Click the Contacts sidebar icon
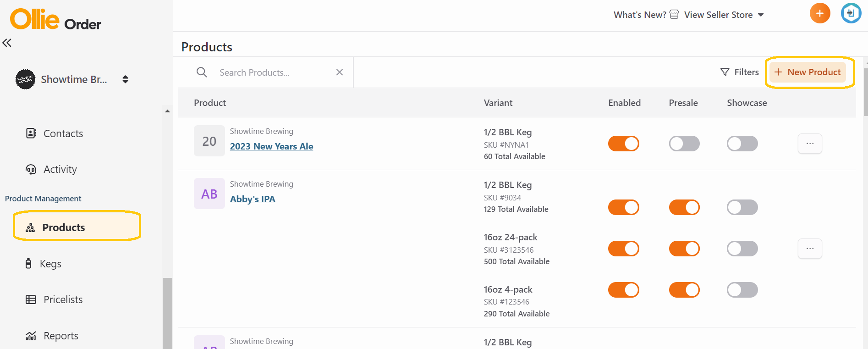The height and width of the screenshot is (349, 868). [x=31, y=133]
